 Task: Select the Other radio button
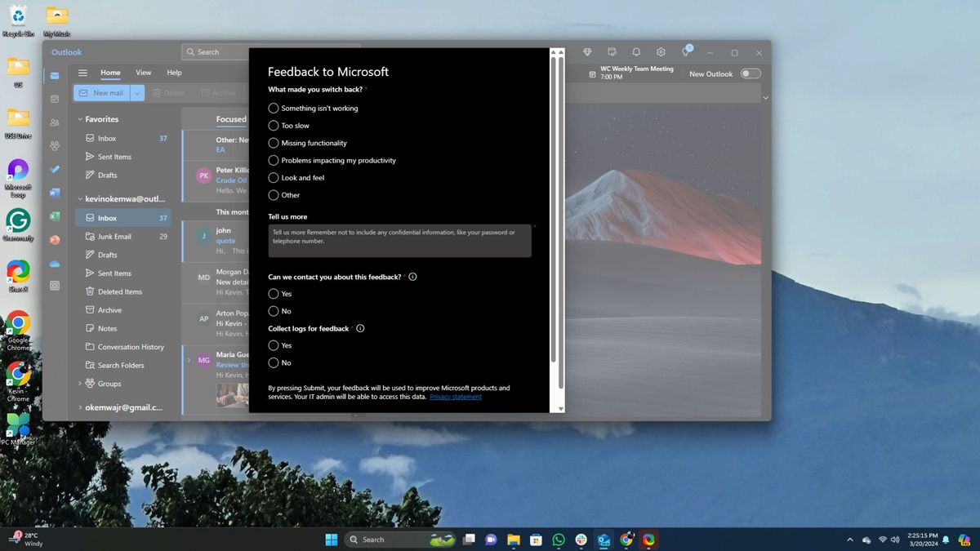(274, 195)
